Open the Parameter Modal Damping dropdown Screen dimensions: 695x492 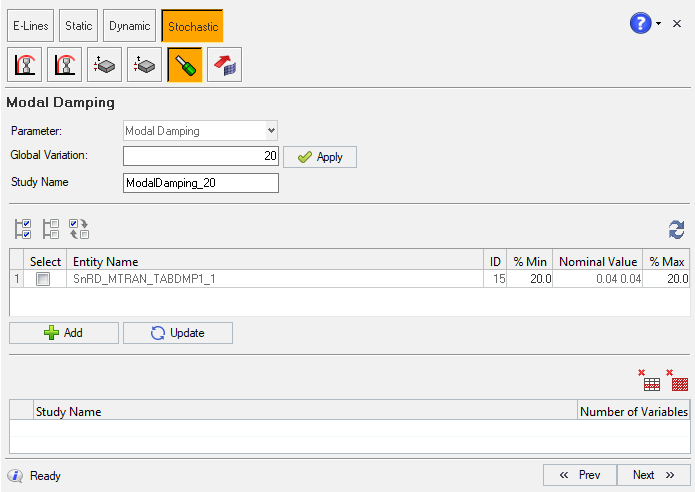tap(200, 131)
